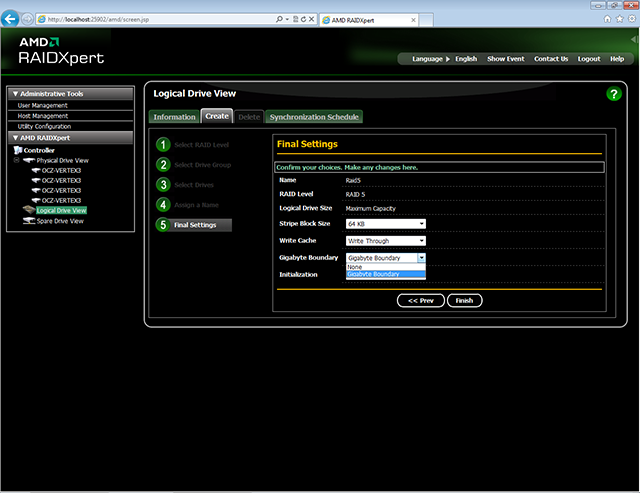Click the Physical Drive View drive icon
640x493 pixels.
click(x=29, y=160)
